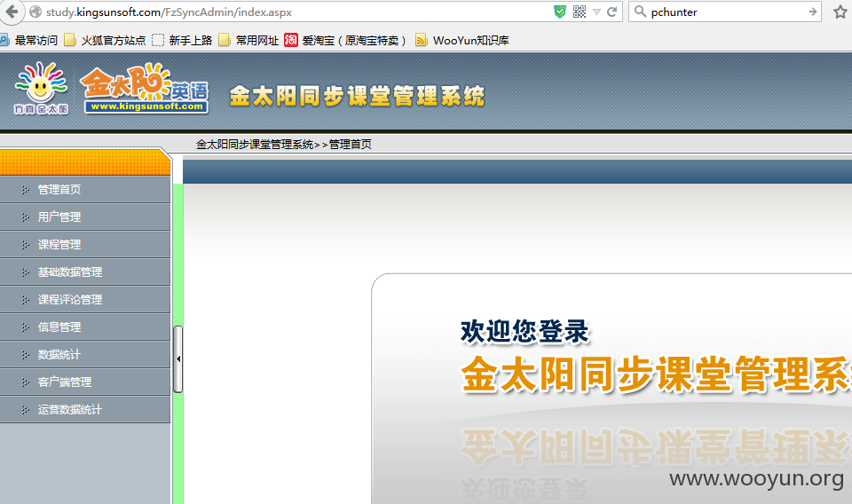Open the 常用网址 bookmark folder
852x504 pixels.
pyautogui.click(x=248, y=40)
